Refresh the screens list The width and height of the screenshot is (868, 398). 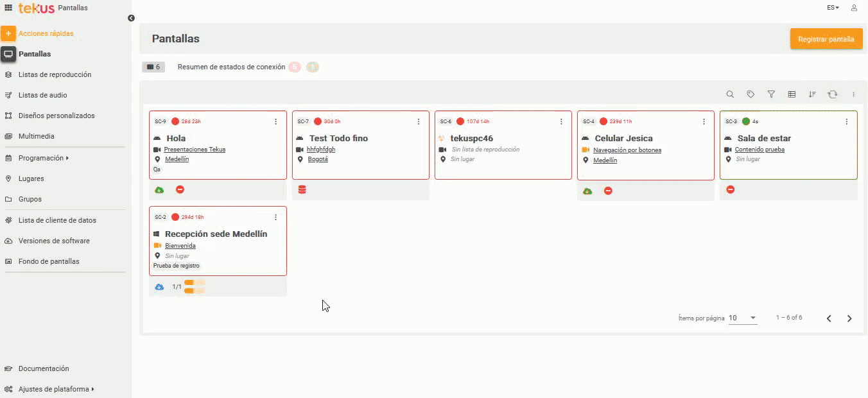[833, 94]
